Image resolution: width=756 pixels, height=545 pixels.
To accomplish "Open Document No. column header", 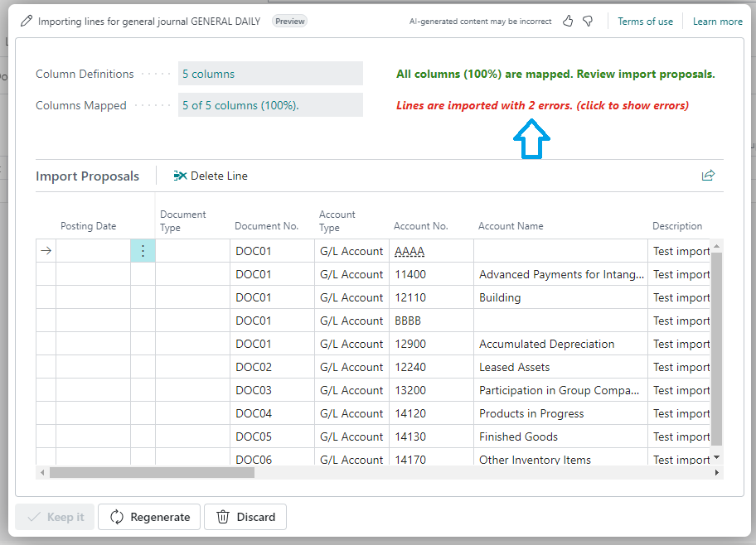I will [x=267, y=226].
